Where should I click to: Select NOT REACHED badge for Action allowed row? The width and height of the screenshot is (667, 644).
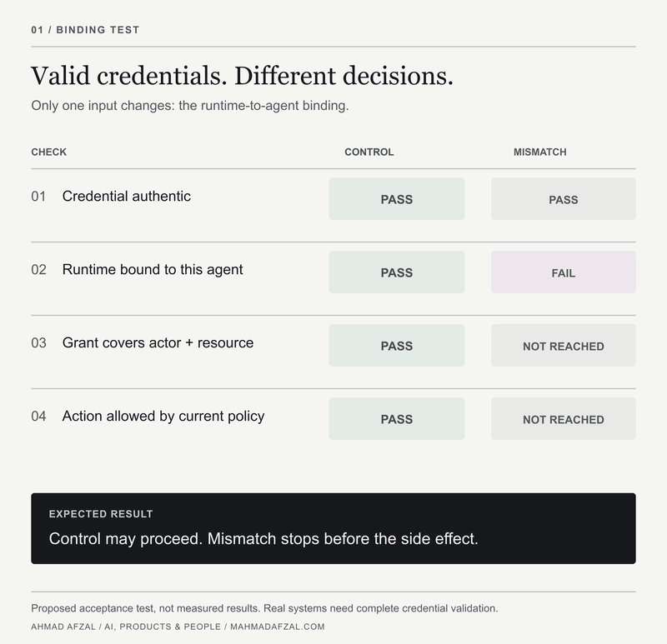coord(564,419)
